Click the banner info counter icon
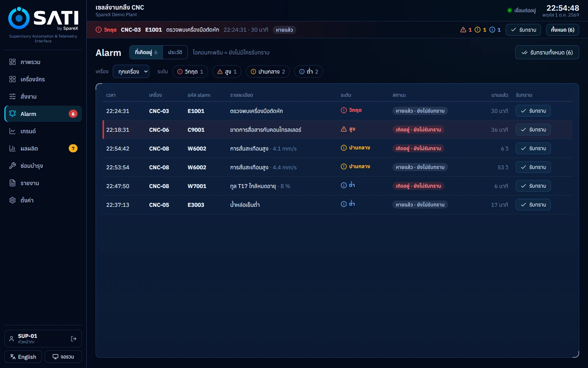 pos(492,30)
